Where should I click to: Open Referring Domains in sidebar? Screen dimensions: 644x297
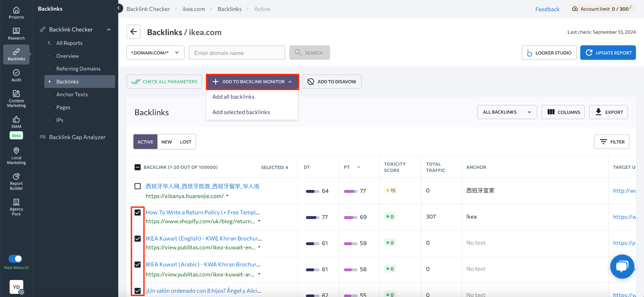click(78, 69)
